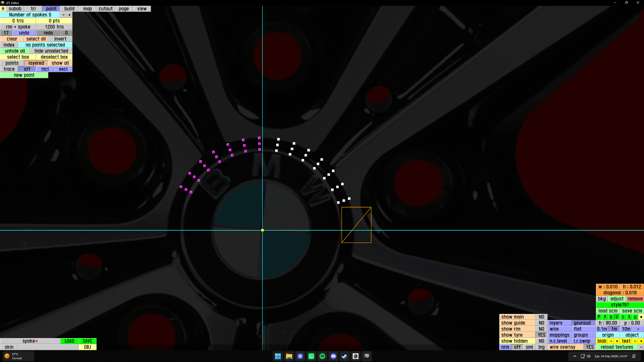Open the tri mode tab
This screenshot has height=362, width=644.
33,9
